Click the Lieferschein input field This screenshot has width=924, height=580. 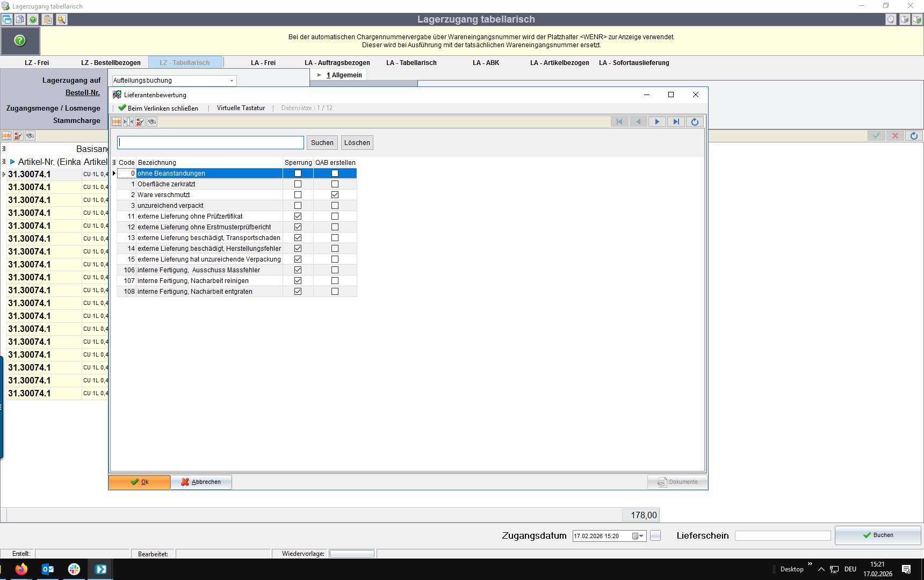coord(782,536)
